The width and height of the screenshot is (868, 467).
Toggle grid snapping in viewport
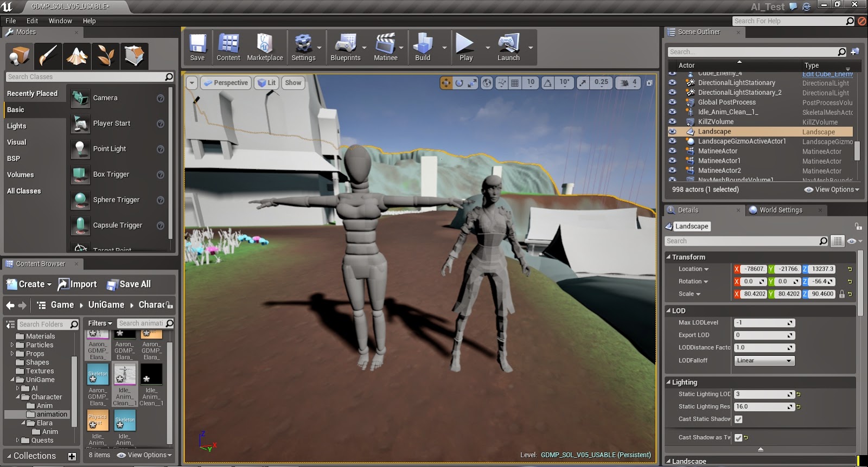[x=515, y=83]
